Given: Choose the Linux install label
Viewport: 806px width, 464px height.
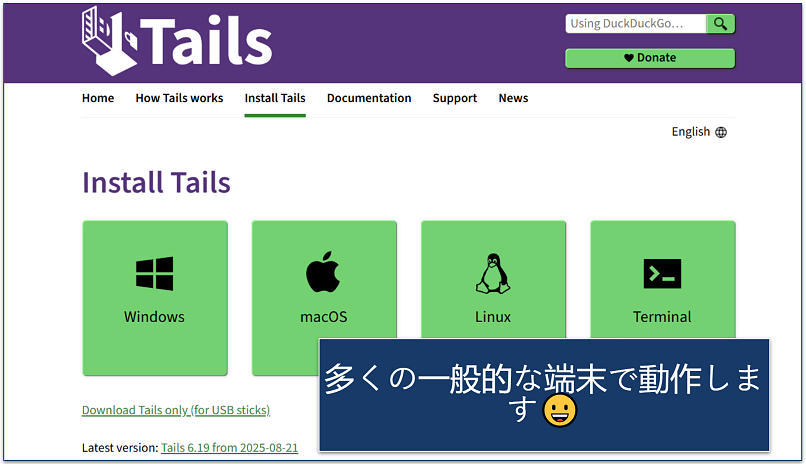Looking at the screenshot, I should [x=493, y=317].
